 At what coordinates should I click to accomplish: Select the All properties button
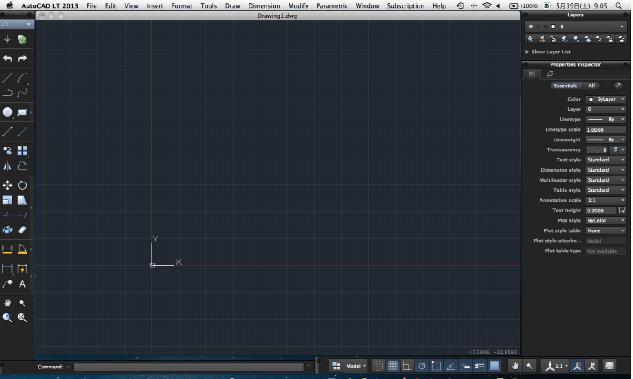coord(592,86)
